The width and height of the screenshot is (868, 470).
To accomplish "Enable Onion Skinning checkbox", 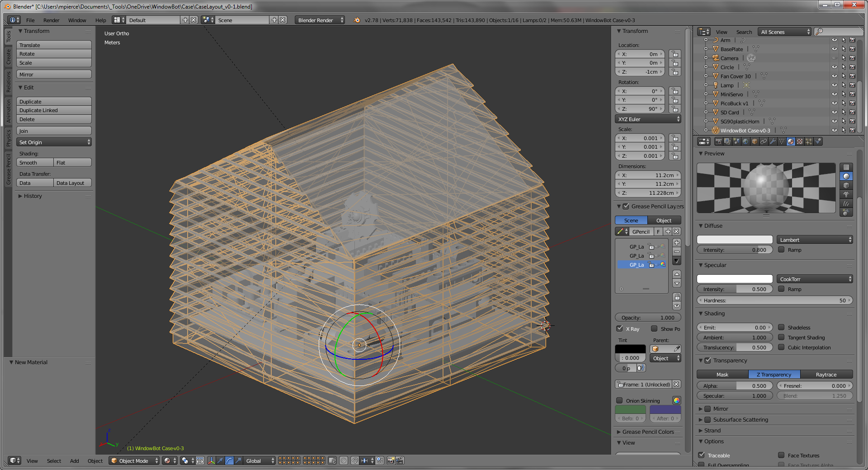I will point(620,400).
